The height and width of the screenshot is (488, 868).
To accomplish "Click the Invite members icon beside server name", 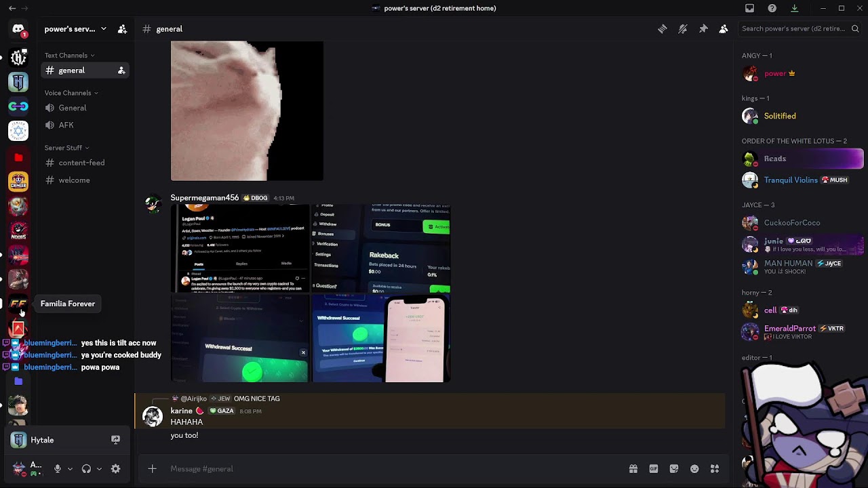I will click(x=122, y=29).
